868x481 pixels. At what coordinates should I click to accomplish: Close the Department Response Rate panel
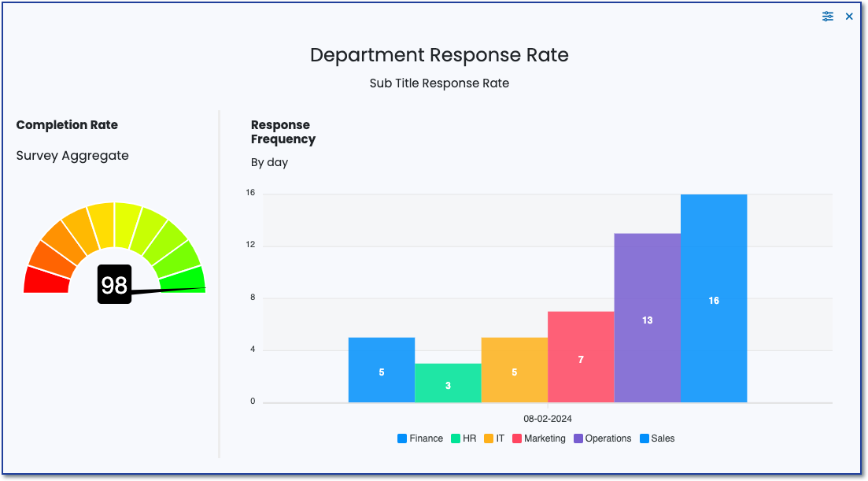pos(849,17)
